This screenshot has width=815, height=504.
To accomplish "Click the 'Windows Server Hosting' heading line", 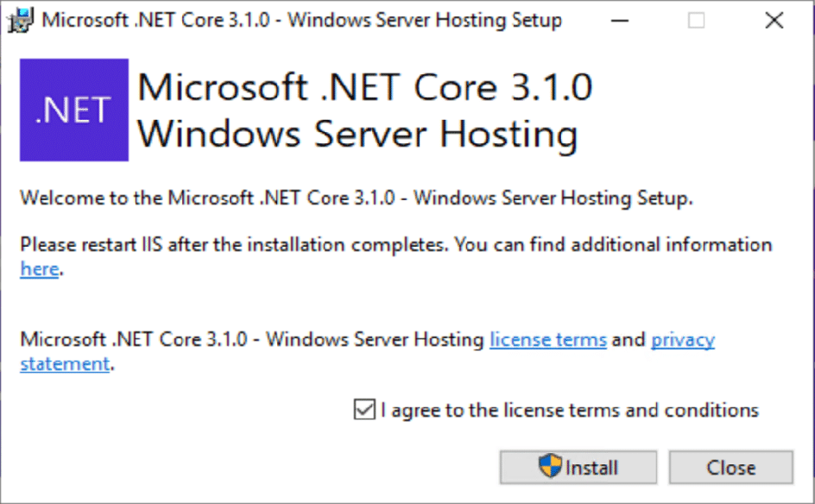I will coord(357,135).
